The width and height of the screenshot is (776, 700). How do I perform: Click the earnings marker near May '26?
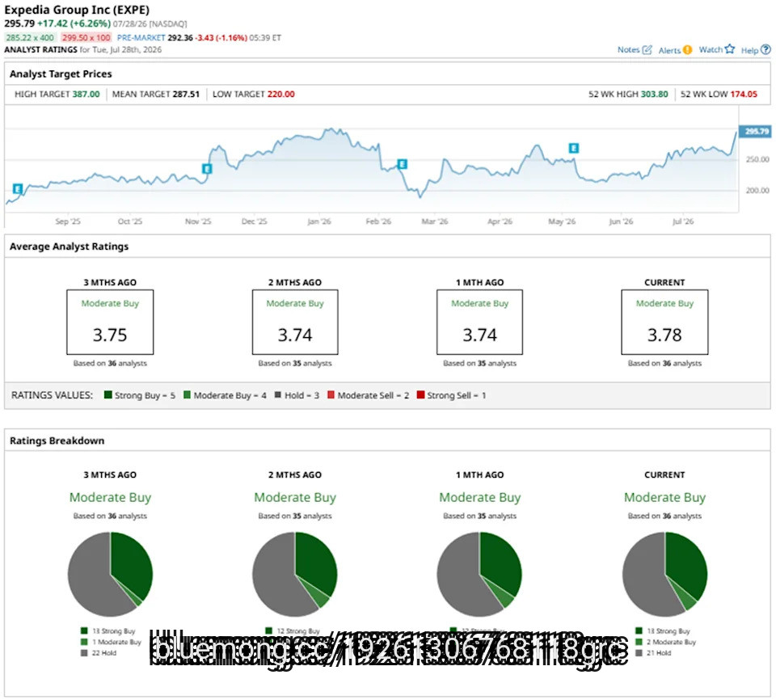574,148
